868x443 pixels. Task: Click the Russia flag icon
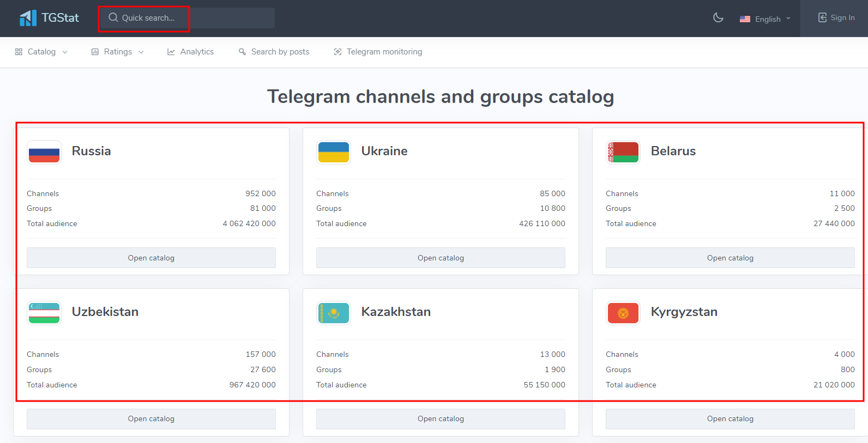[44, 152]
